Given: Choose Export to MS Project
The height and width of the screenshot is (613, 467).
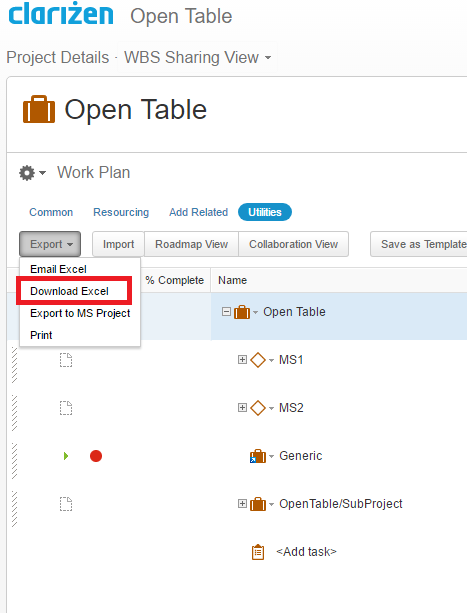Looking at the screenshot, I should tap(80, 313).
